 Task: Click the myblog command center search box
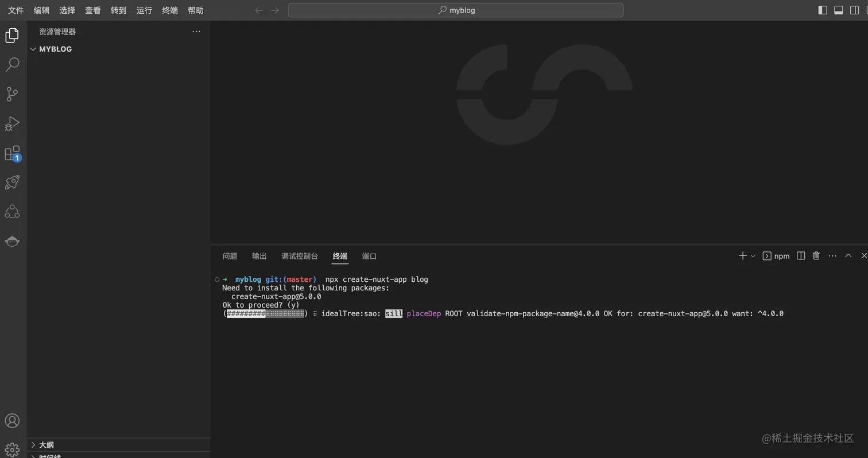pyautogui.click(x=456, y=10)
